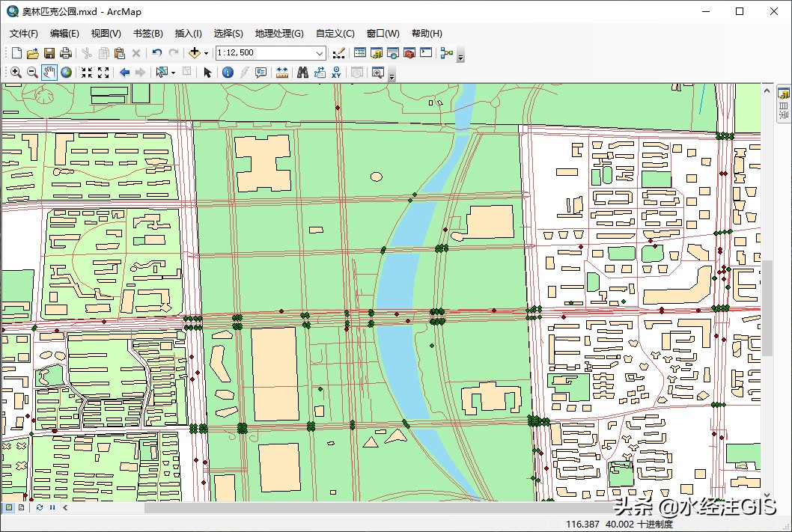
Task: Open the ArcToolbox window
Action: pos(409,53)
